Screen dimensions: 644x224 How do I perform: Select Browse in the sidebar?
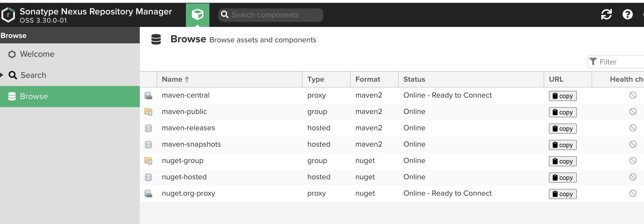pyautogui.click(x=70, y=96)
